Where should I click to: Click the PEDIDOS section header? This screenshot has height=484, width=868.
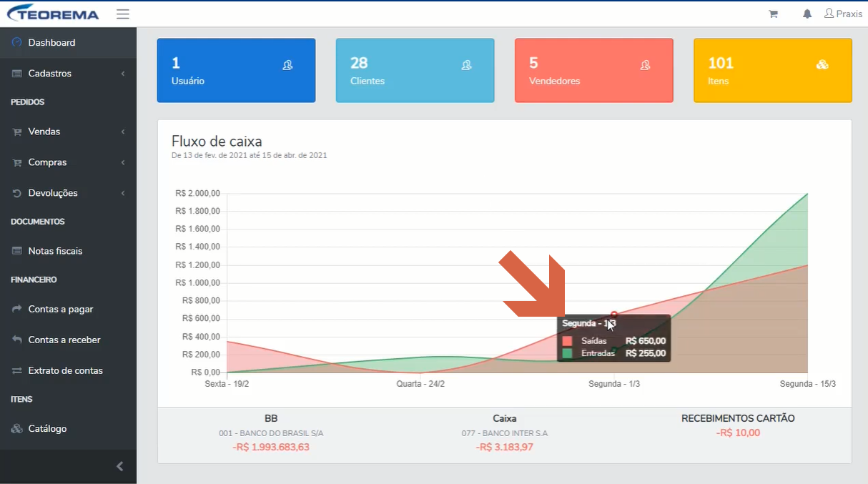point(28,102)
